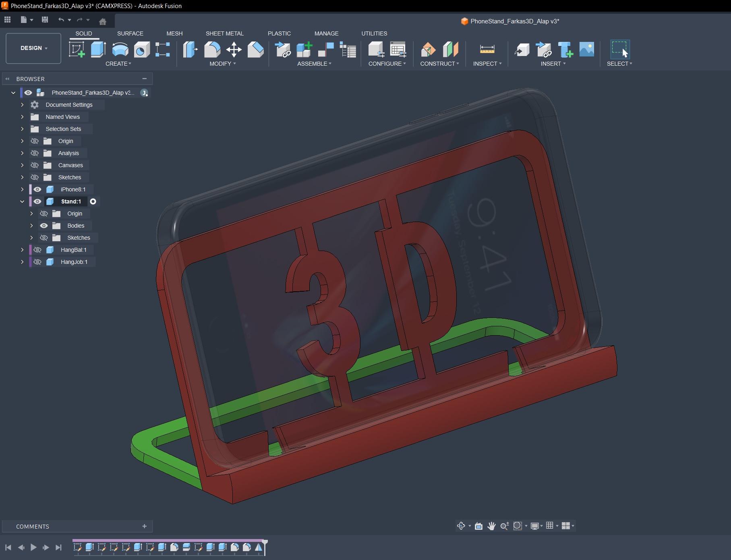The height and width of the screenshot is (560, 731).
Task: Click the Fillet tool icon
Action: coord(212,50)
